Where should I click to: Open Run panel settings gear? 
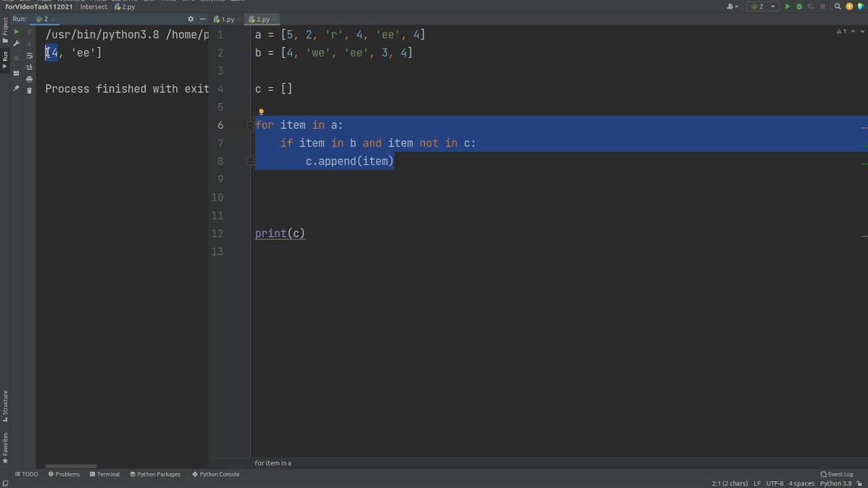pyautogui.click(x=191, y=19)
